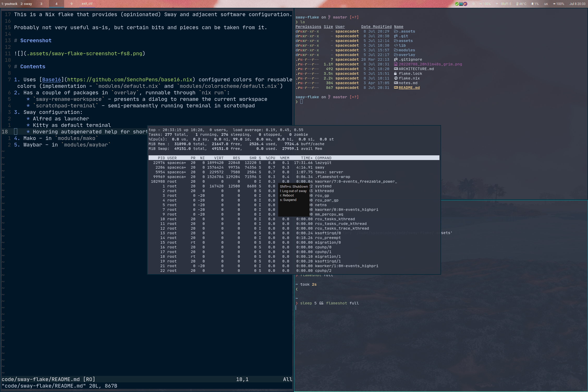Viewport: 588px width, 392px height.
Task: Click the battery 100% indicator
Action: tap(559, 4)
